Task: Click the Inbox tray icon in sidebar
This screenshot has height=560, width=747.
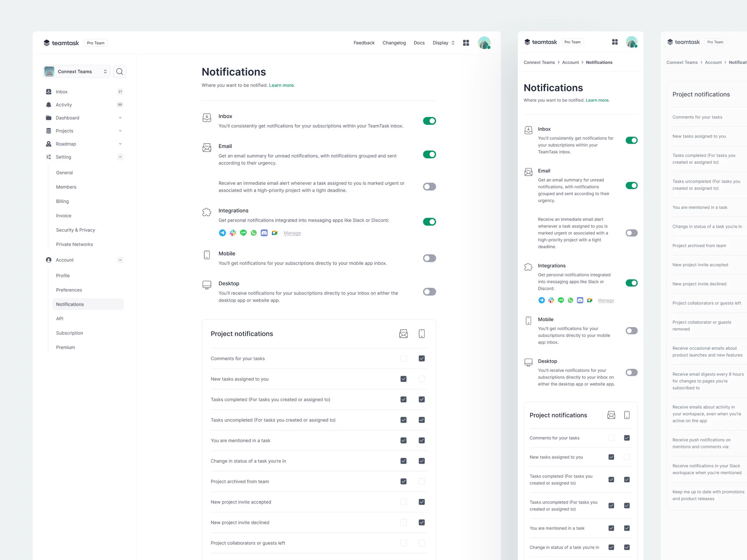Action: [49, 92]
